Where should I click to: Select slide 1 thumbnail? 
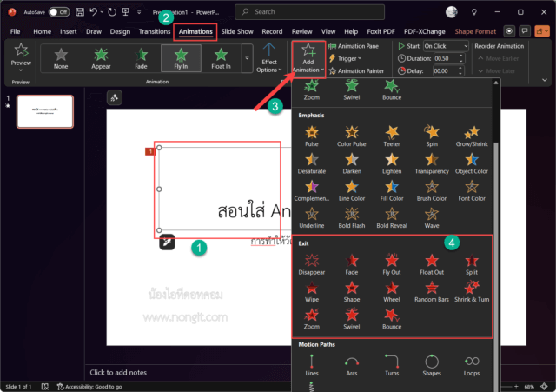point(45,111)
